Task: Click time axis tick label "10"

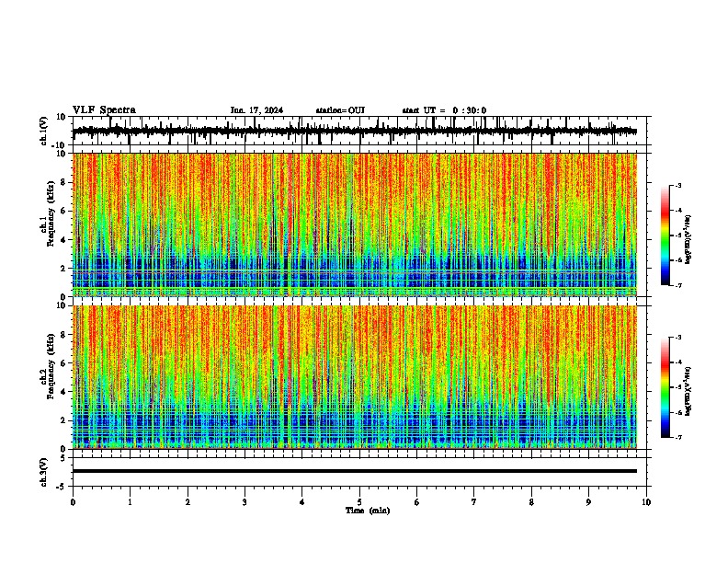Action: [x=646, y=502]
